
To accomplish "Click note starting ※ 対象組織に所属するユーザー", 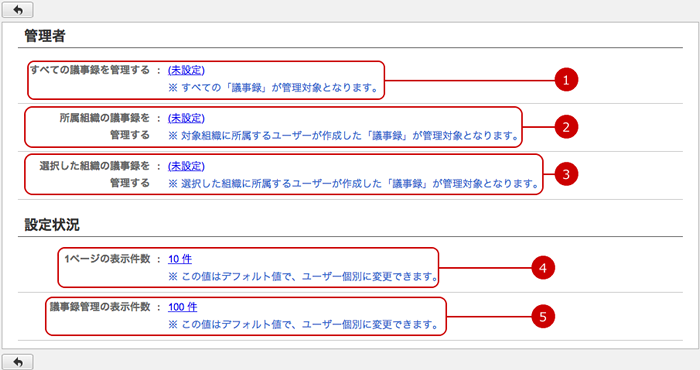I will 344,136.
